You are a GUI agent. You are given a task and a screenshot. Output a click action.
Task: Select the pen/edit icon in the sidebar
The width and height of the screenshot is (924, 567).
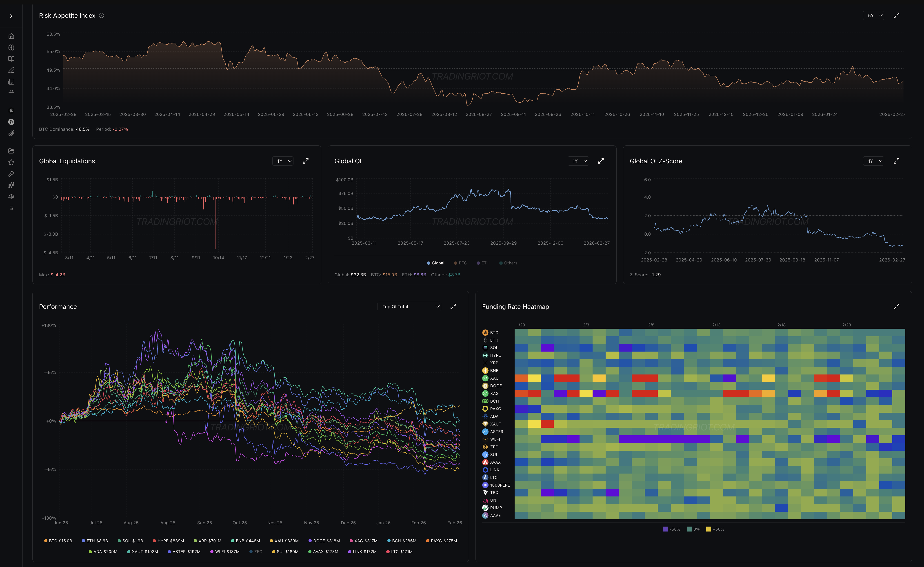[11, 70]
